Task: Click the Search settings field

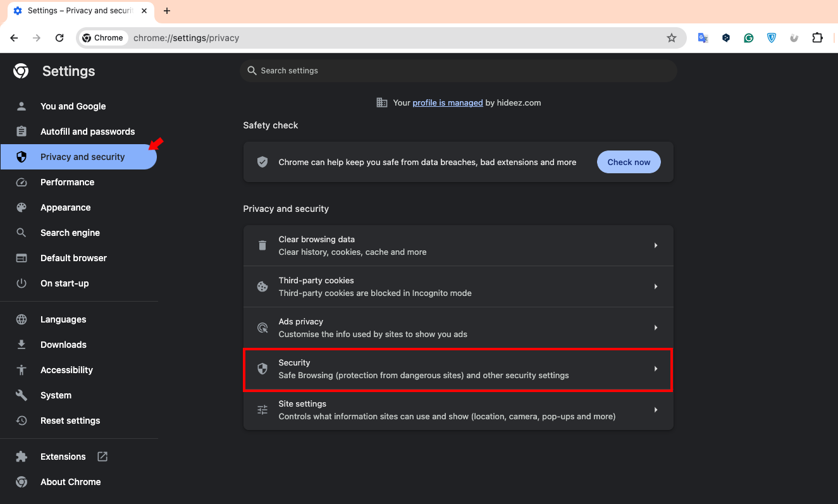Action: click(458, 71)
